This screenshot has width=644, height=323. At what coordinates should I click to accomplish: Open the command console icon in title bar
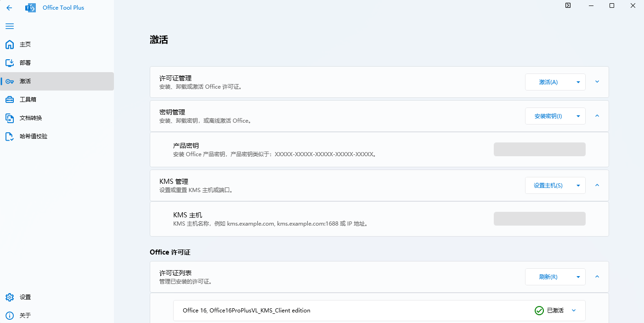568,6
